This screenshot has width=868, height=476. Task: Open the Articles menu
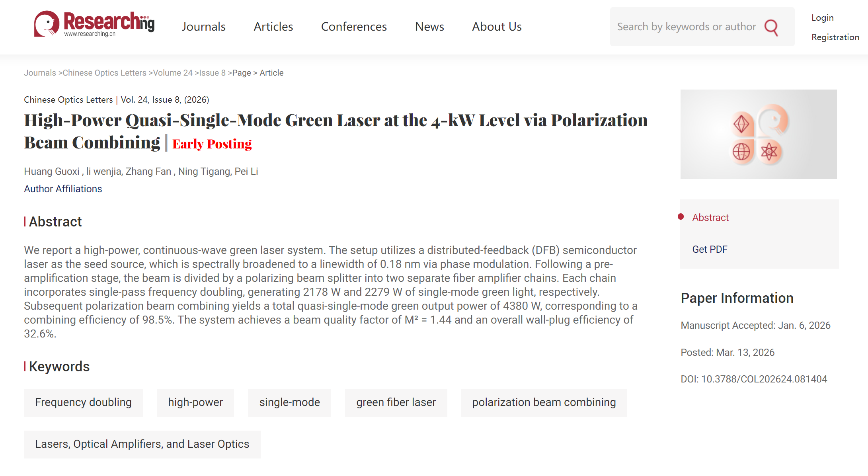coord(273,27)
